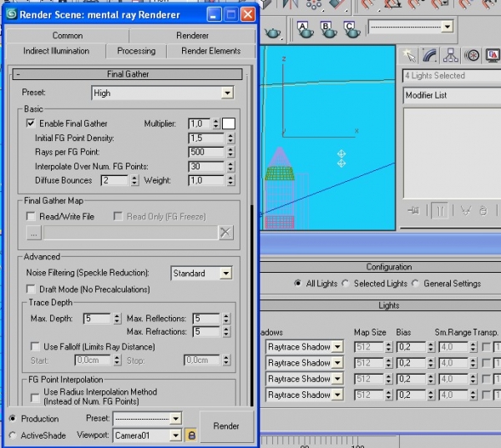This screenshot has width=501, height=448.
Task: Collapse the Configuration rollout header
Action: (380, 267)
